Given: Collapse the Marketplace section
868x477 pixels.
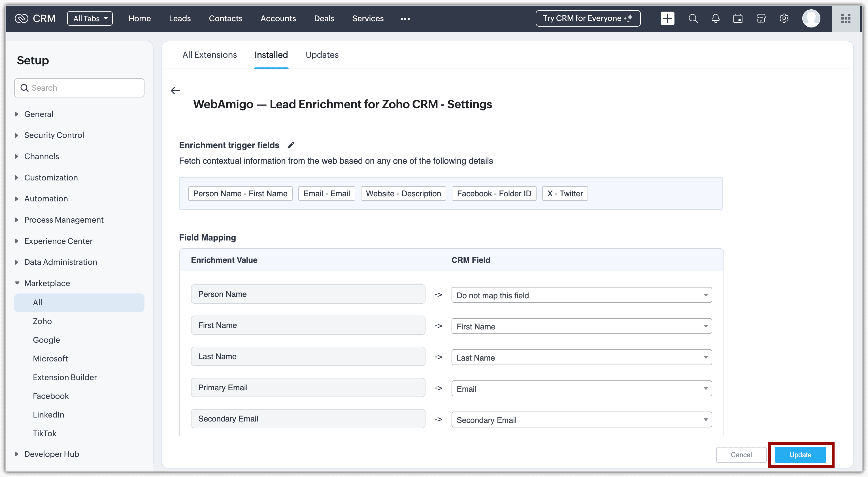Looking at the screenshot, I should [47, 283].
